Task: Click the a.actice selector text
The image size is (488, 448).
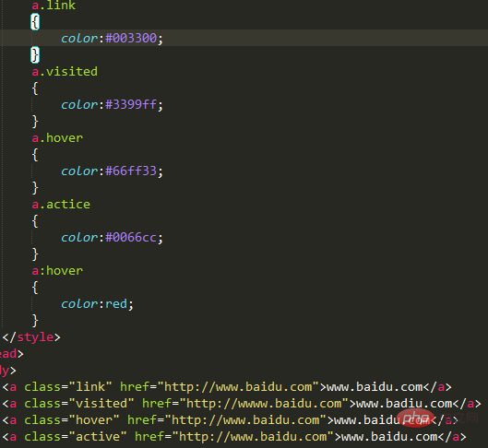Action: point(61,205)
